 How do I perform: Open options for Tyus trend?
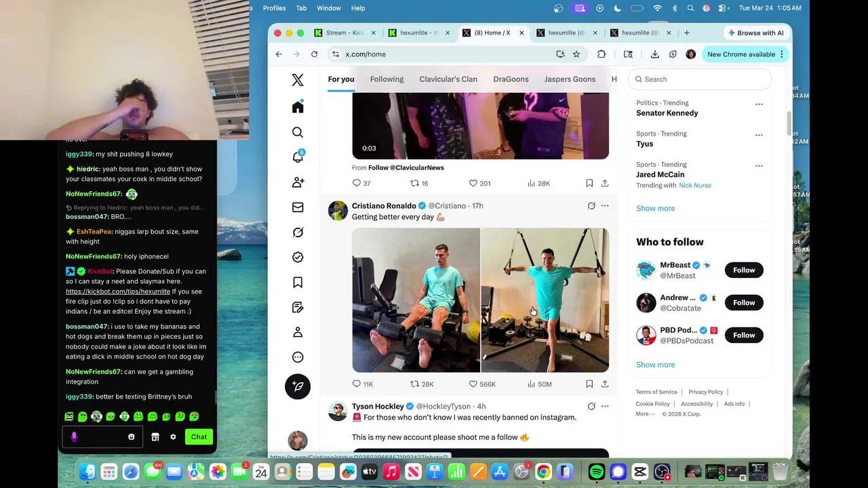click(759, 135)
